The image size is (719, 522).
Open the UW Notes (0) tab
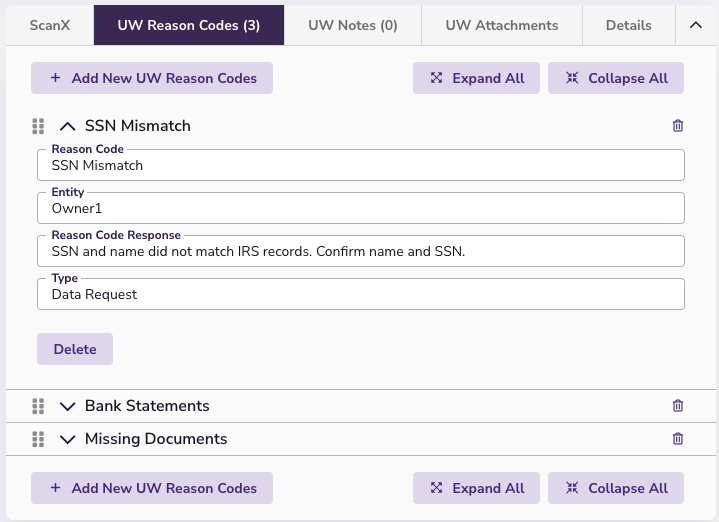[x=353, y=25]
